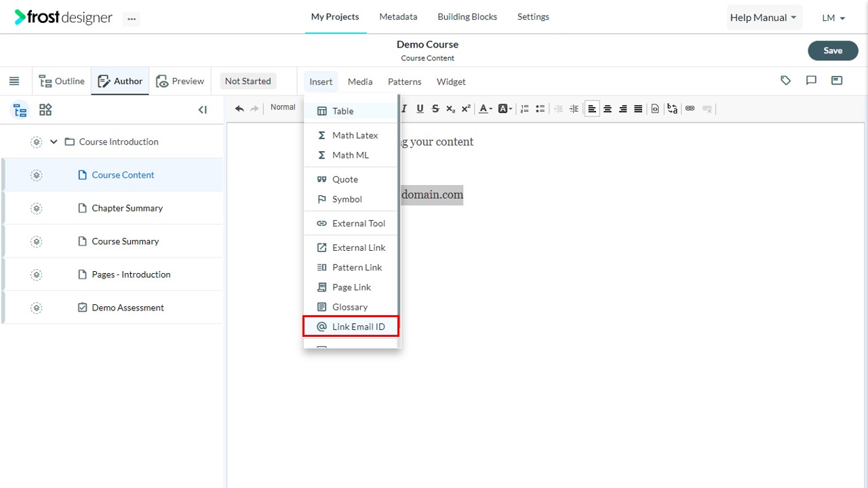
Task: Center align the text
Action: (x=608, y=108)
